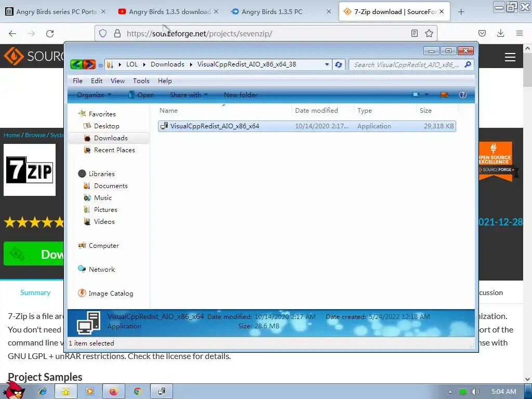
Task: Go forward with the red Explorer arrow
Action: point(89,64)
